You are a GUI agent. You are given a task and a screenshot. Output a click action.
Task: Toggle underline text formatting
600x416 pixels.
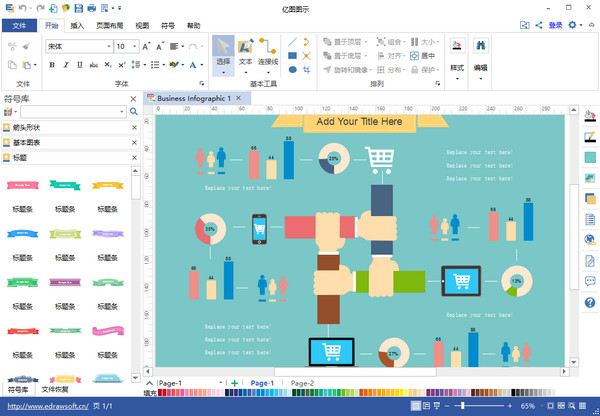pyautogui.click(x=80, y=65)
